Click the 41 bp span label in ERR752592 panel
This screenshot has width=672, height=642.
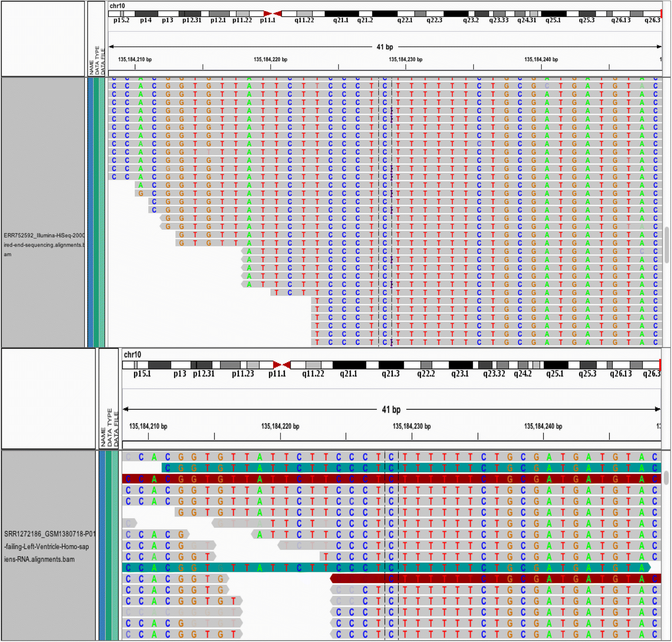point(385,47)
